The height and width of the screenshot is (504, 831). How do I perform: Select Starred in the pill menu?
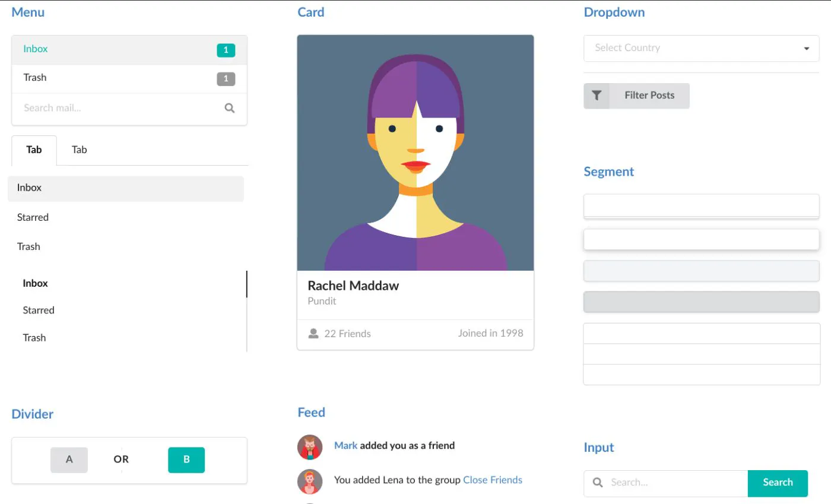(x=33, y=217)
